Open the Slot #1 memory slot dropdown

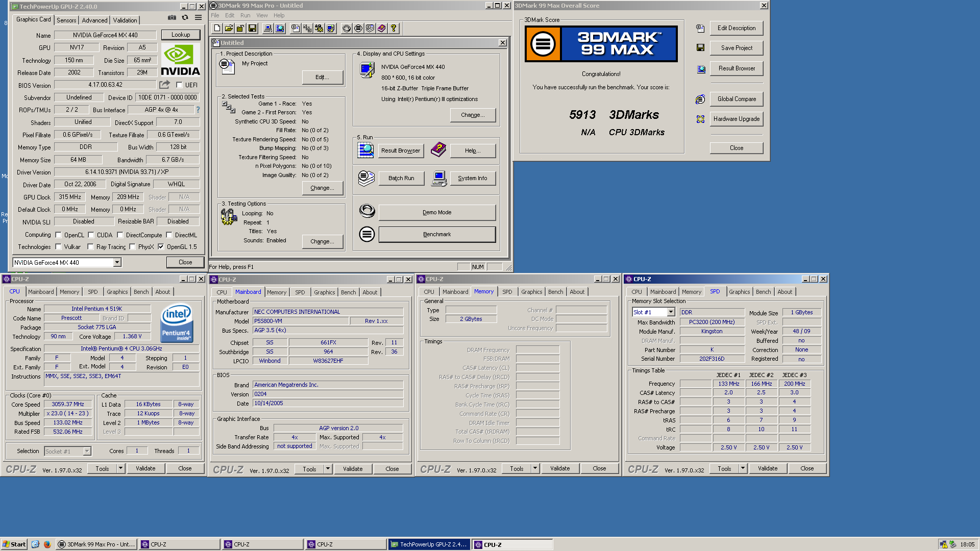coord(671,312)
